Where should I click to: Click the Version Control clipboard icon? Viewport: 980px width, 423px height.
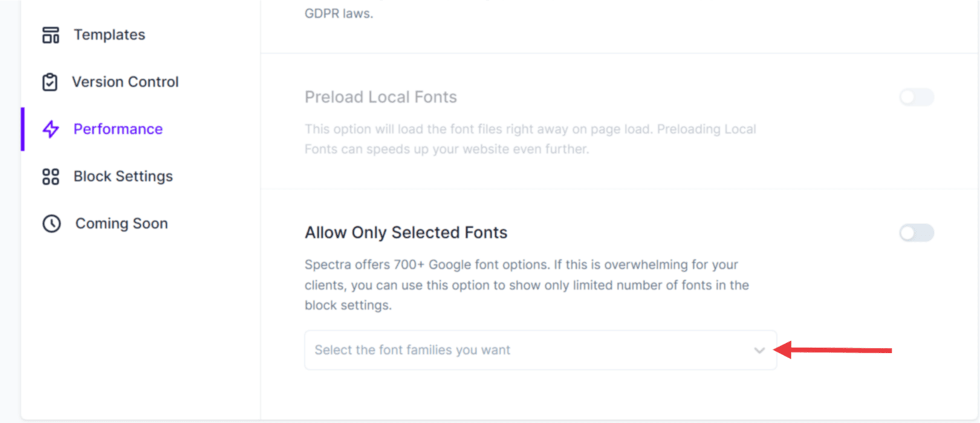coord(50,82)
